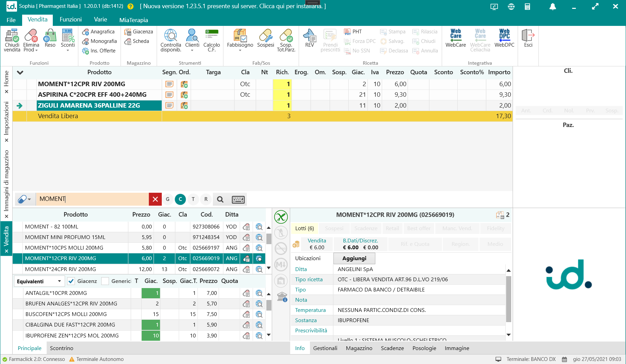Image resolution: width=626 pixels, height=364 pixels.
Task: Open Immagini di magazzino side tab
Action: pyautogui.click(x=6, y=180)
